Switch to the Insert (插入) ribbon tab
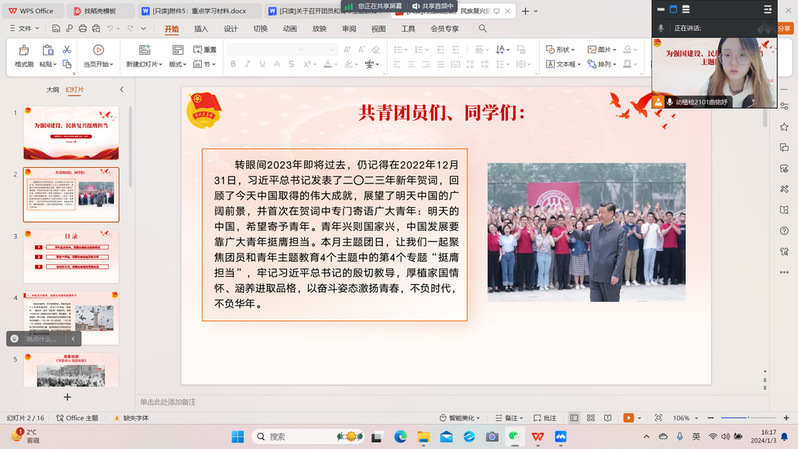 pos(201,29)
